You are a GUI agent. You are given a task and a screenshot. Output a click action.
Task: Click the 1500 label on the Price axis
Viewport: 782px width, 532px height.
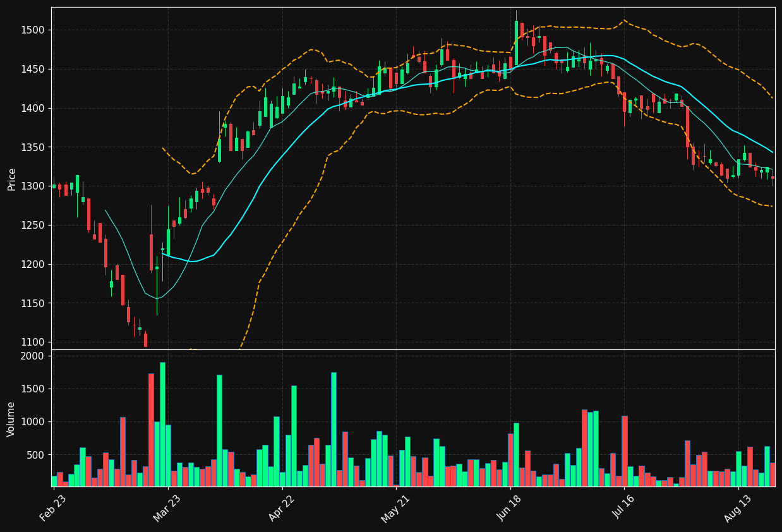34,30
